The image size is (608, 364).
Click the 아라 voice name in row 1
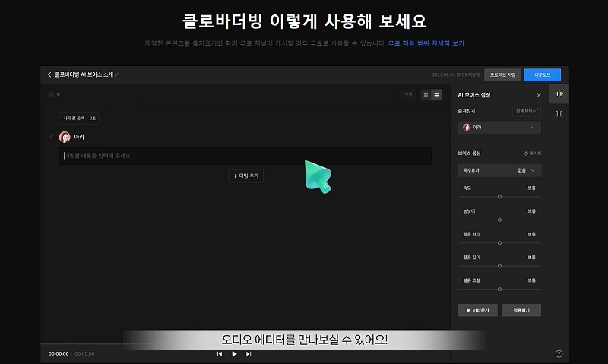[79, 137]
